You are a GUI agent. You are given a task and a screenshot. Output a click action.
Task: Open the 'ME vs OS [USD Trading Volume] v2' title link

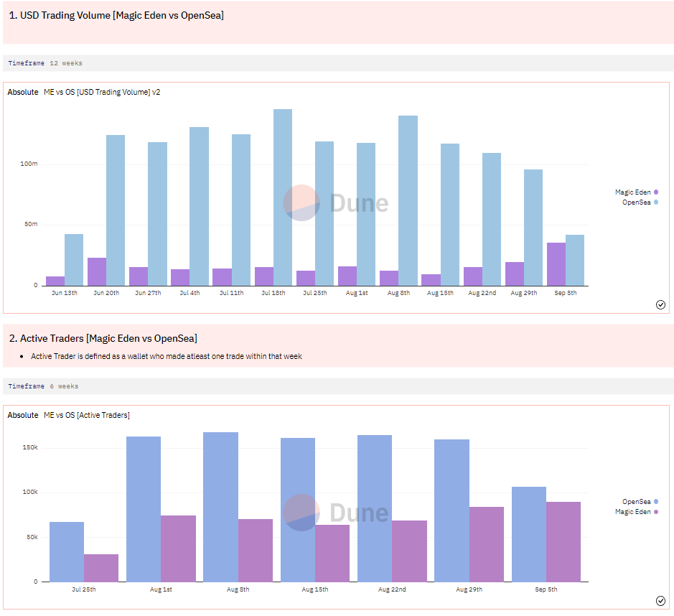point(102,92)
